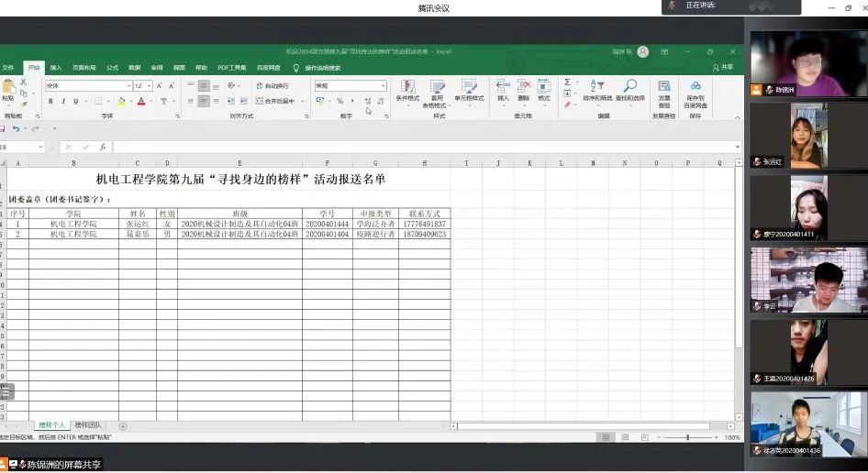Toggle Bold formatting
The height and width of the screenshot is (473, 868).
click(50, 102)
